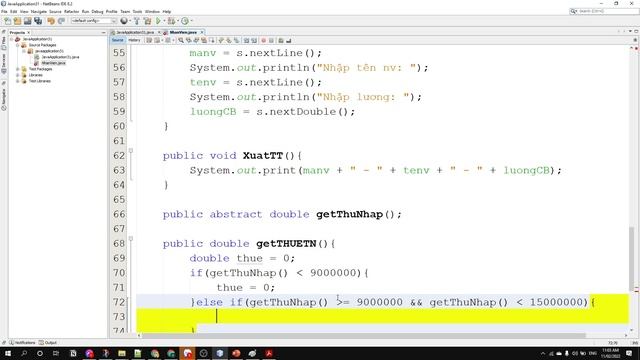The image size is (640, 360).
Task: Click the Save All toolbar icon
Action: (x=38, y=21)
